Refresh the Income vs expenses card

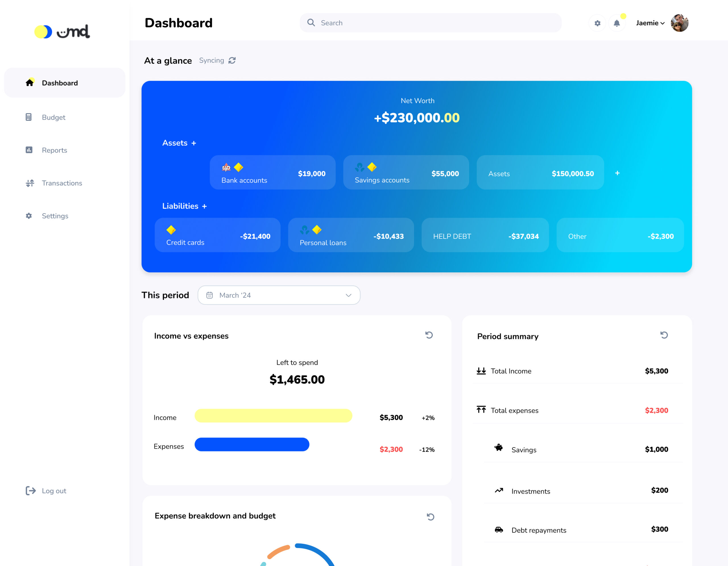point(429,335)
